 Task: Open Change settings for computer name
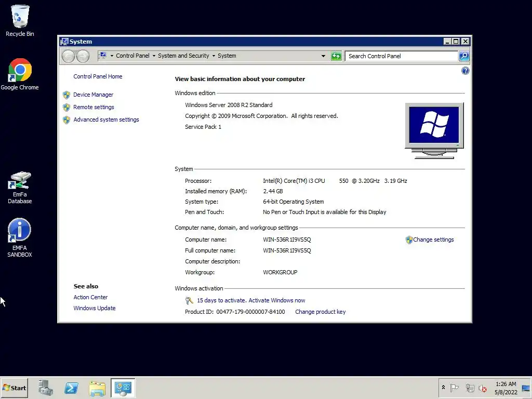point(433,240)
